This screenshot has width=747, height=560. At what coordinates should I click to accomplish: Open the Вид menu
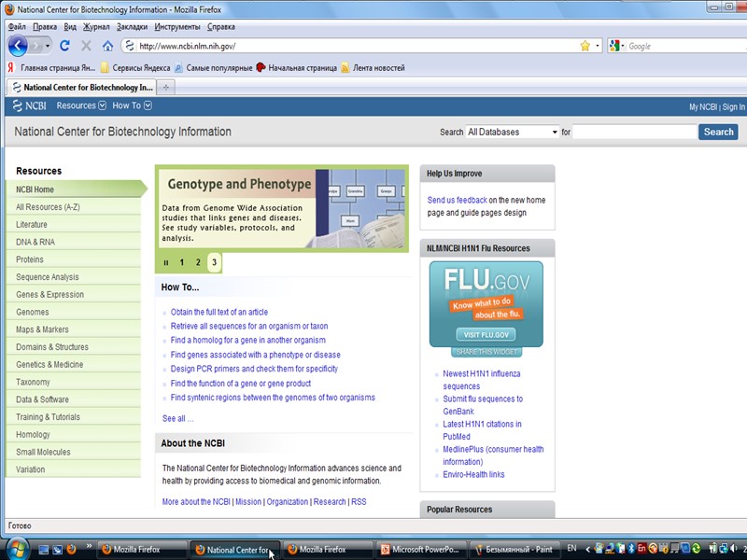70,27
